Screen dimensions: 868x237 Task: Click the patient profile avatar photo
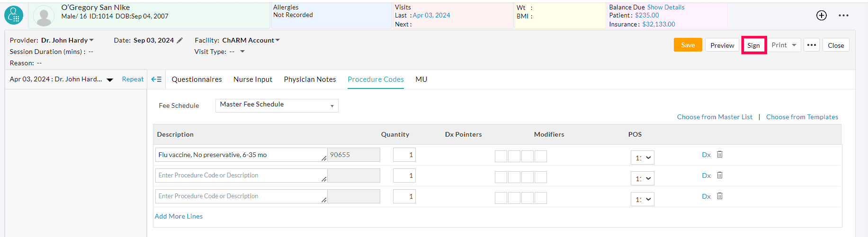[x=44, y=16]
